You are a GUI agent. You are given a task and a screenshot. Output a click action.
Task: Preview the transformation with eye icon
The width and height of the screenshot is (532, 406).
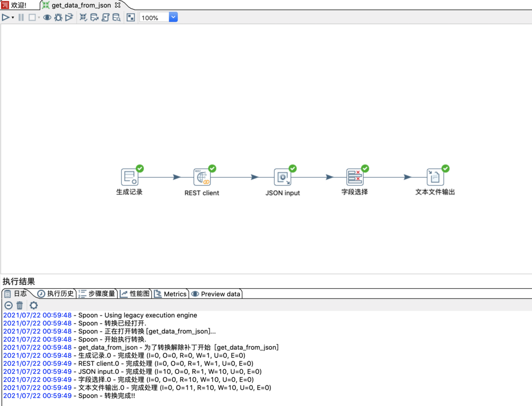[47, 17]
